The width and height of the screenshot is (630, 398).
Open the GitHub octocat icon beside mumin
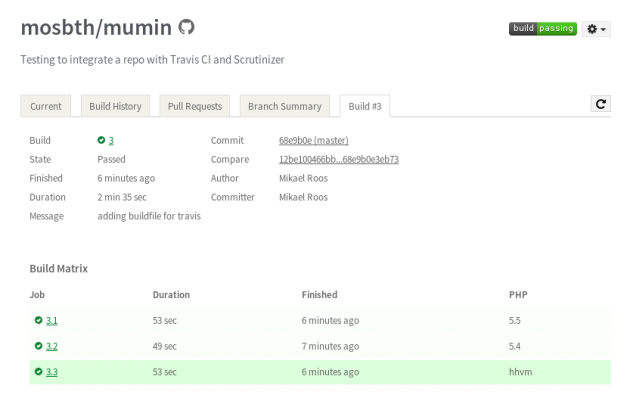tap(186, 27)
